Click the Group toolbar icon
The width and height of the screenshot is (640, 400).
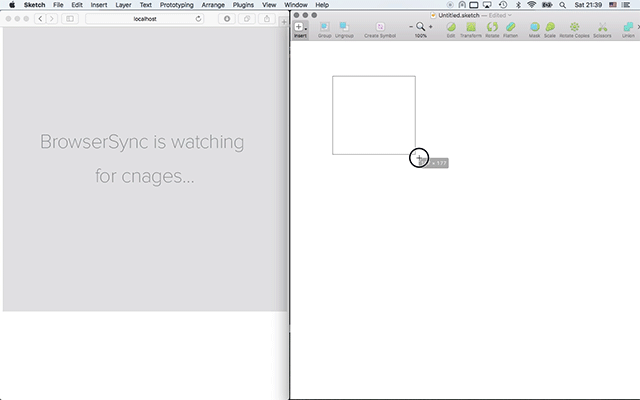(x=324, y=27)
